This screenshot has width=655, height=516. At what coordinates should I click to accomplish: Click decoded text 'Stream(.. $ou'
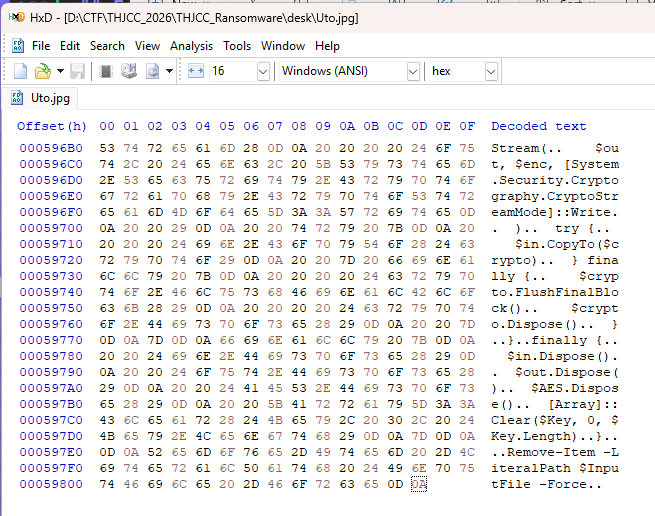point(555,148)
